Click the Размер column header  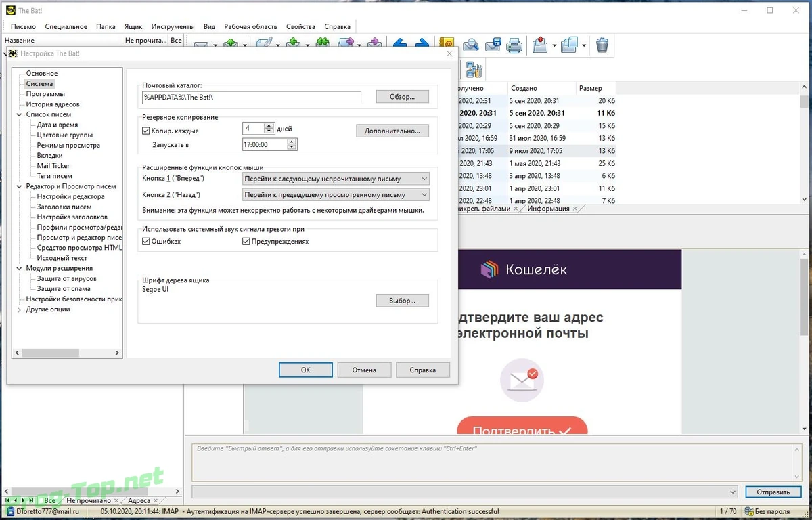click(x=591, y=88)
